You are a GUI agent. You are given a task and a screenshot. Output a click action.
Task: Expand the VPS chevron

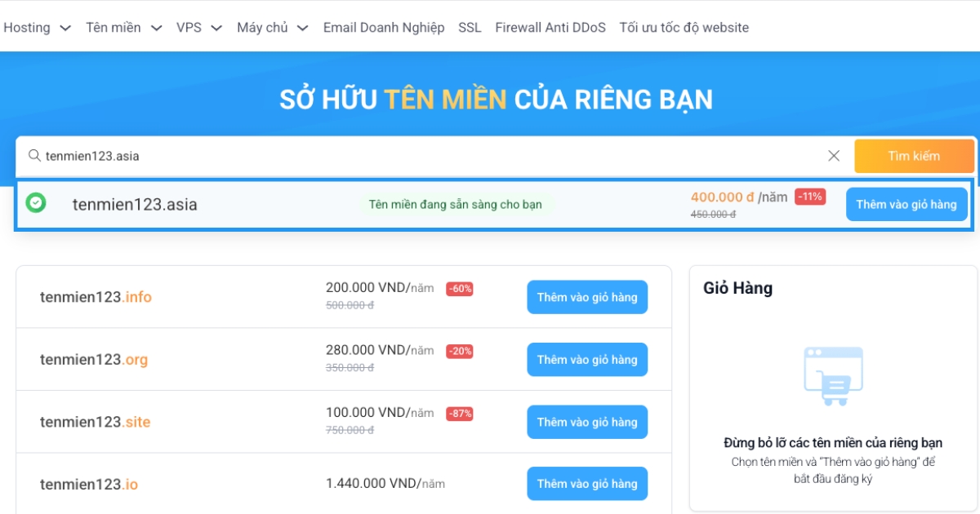(x=198, y=27)
